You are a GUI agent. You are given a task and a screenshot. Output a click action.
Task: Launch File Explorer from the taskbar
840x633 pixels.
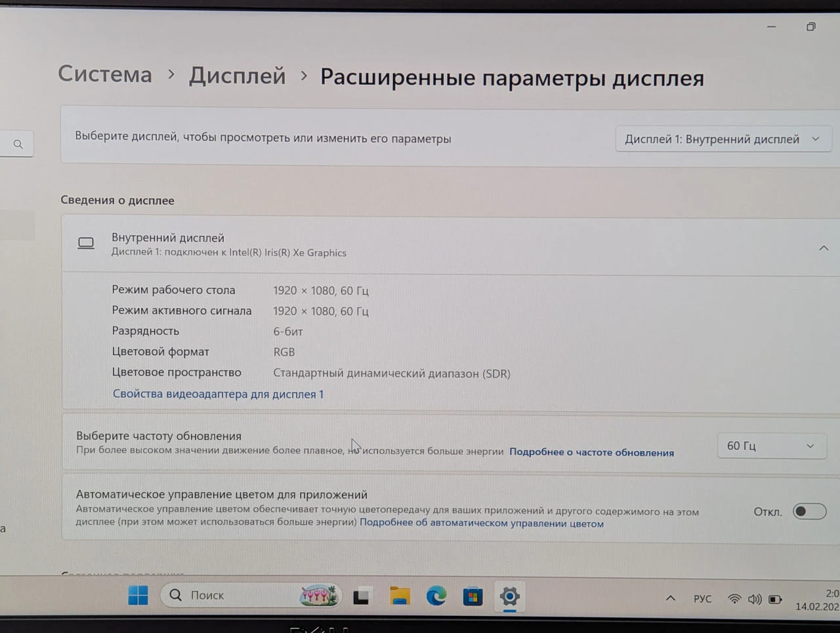pos(400,596)
